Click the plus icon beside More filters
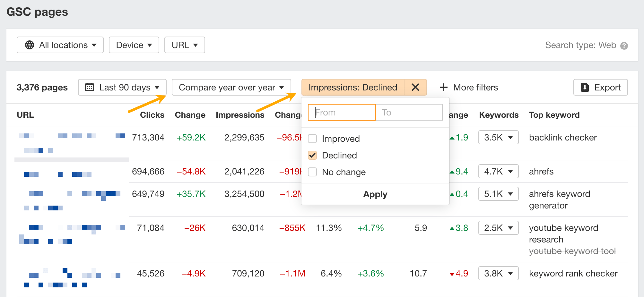The width and height of the screenshot is (644, 297). click(443, 87)
